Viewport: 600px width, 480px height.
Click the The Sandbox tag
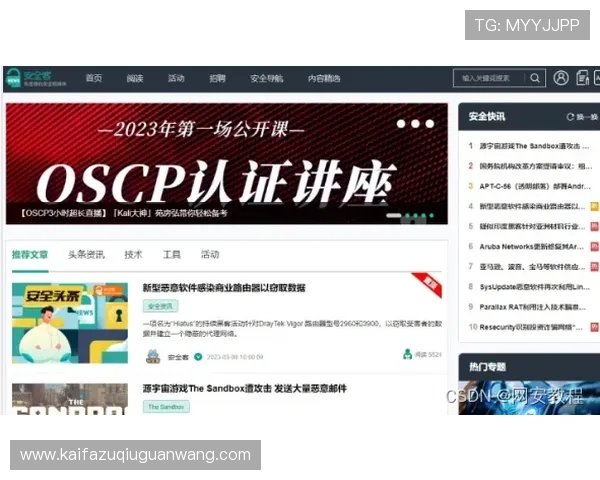[x=166, y=407]
